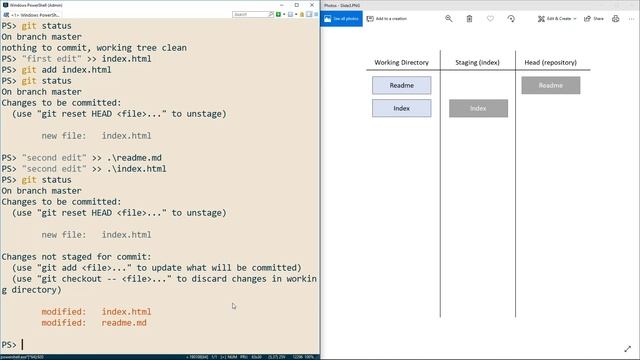Click the "Staging (index)" column heading
Image resolution: width=640 pixels, height=360 pixels.
coord(478,62)
